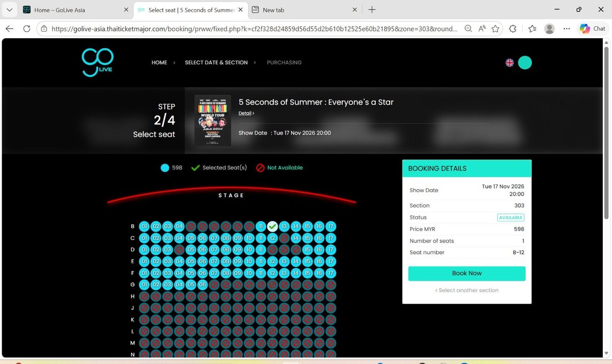Click the PURCHASING breadcrumb step
The image size is (612, 364).
[284, 63]
